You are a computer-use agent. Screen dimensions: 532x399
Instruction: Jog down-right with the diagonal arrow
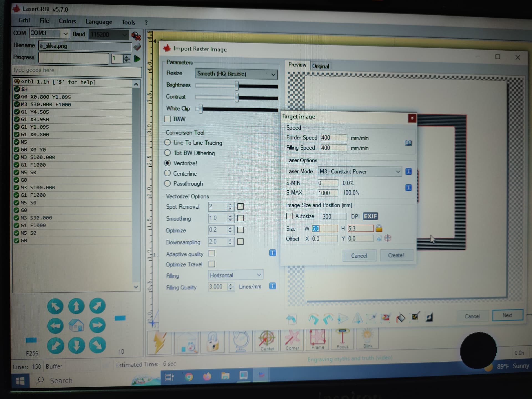pos(98,345)
